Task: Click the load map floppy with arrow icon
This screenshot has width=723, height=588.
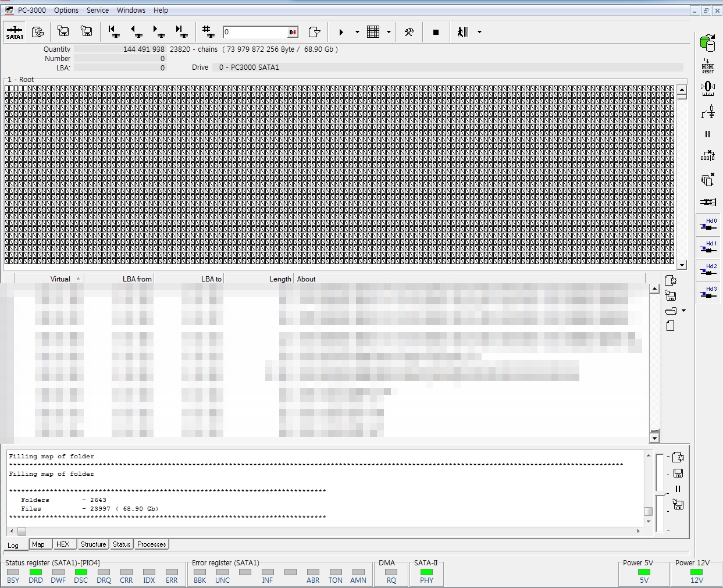Action: coord(87,31)
